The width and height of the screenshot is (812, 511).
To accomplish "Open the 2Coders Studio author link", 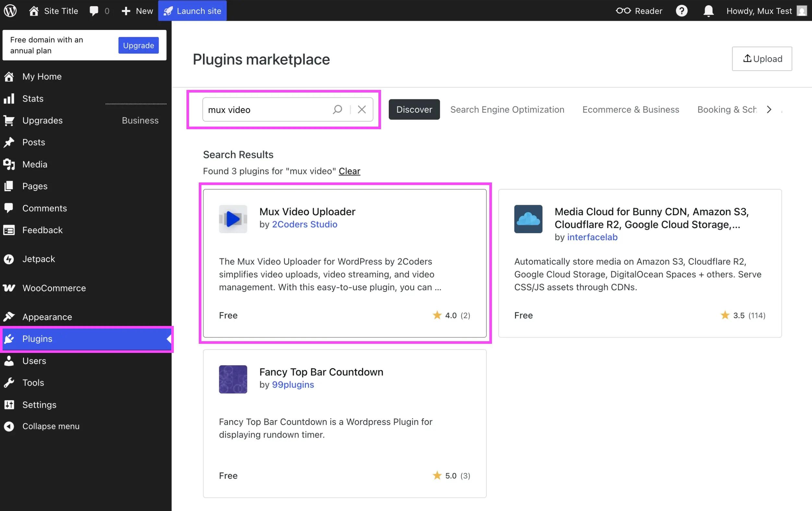I will 304,224.
